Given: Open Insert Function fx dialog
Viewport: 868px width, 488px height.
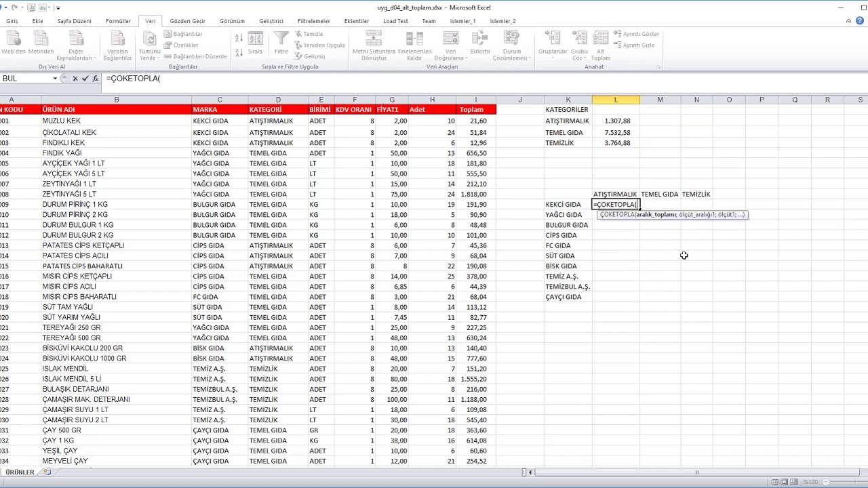Looking at the screenshot, I should [95, 79].
